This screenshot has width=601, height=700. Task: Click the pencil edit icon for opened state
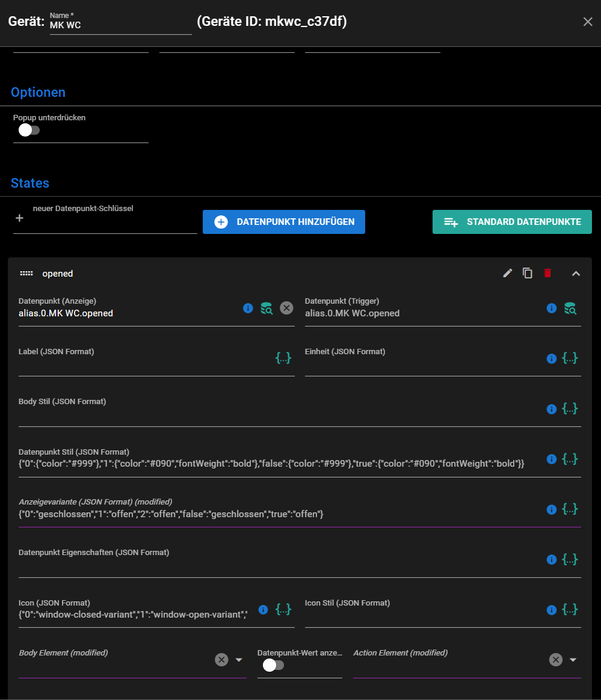(x=508, y=274)
